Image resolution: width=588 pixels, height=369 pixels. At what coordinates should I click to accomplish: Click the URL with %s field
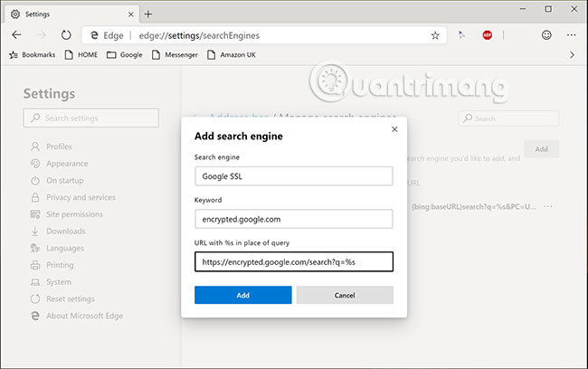click(x=294, y=261)
